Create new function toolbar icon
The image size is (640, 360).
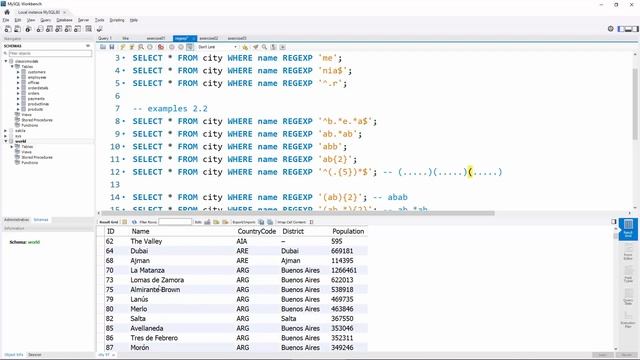(78, 29)
